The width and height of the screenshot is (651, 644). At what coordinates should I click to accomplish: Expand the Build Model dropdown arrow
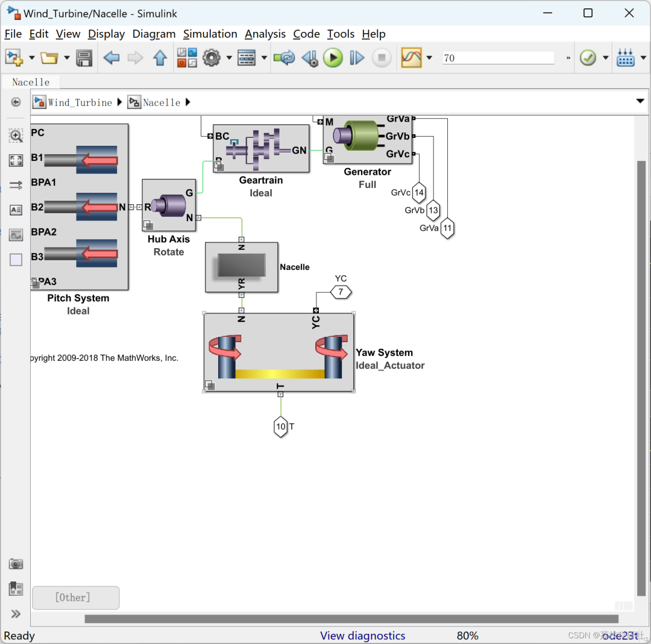point(643,58)
